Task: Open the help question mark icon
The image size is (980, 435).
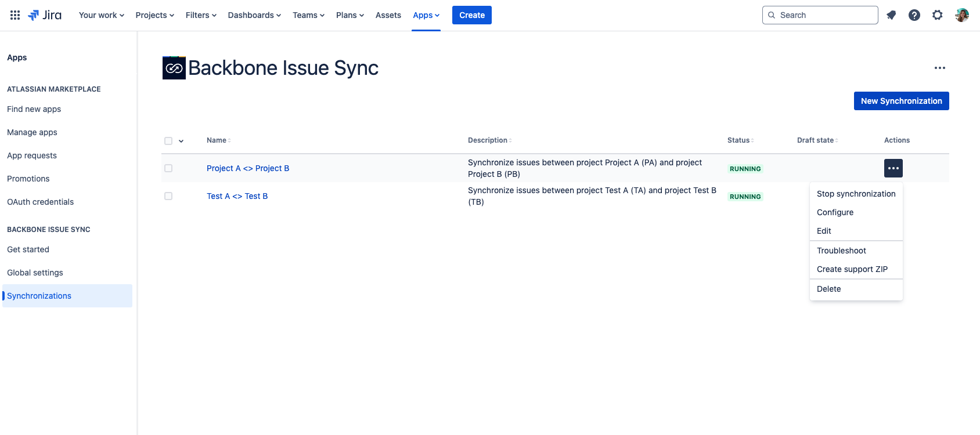Action: pos(914,15)
